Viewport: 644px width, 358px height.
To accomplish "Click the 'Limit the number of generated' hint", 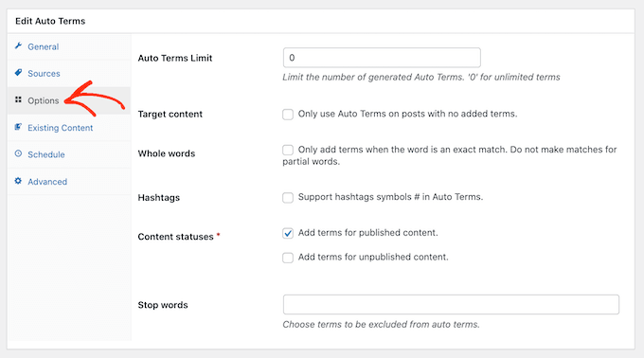I will point(421,77).
